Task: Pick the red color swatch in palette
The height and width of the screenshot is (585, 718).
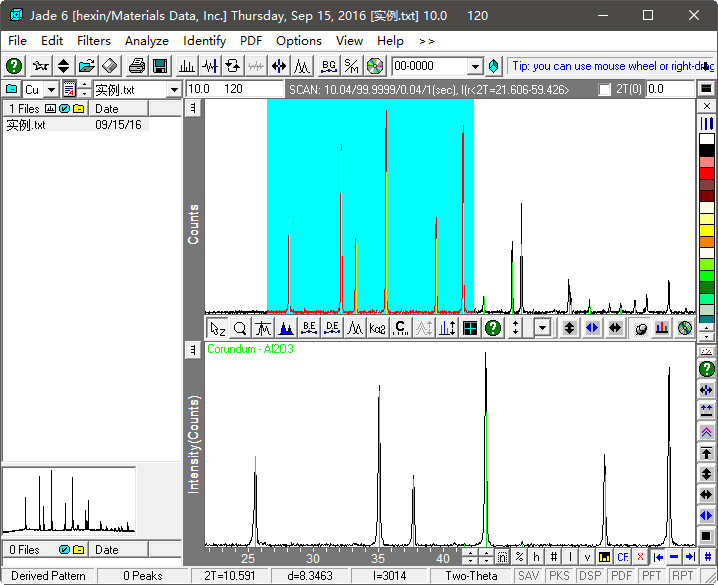Action: coord(707,173)
